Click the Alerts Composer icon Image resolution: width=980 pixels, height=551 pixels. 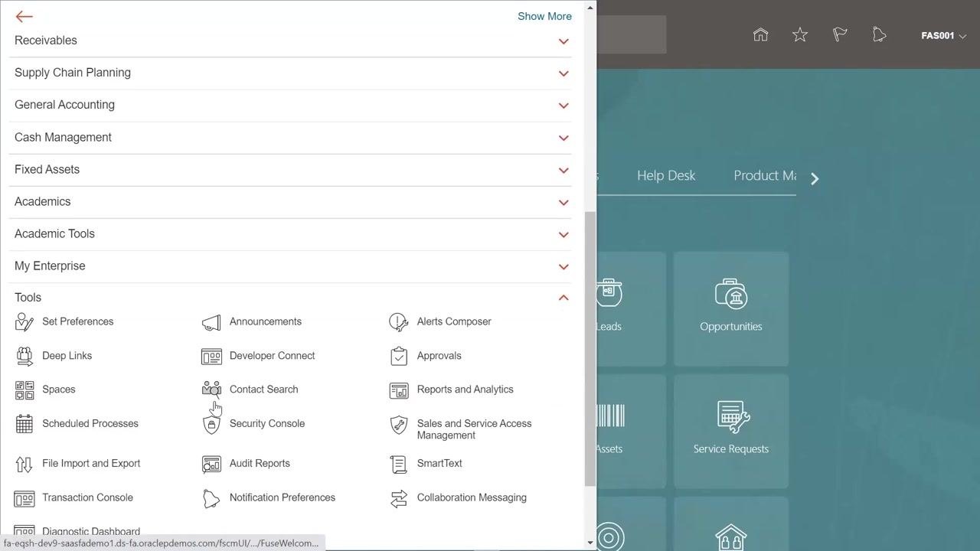(399, 322)
